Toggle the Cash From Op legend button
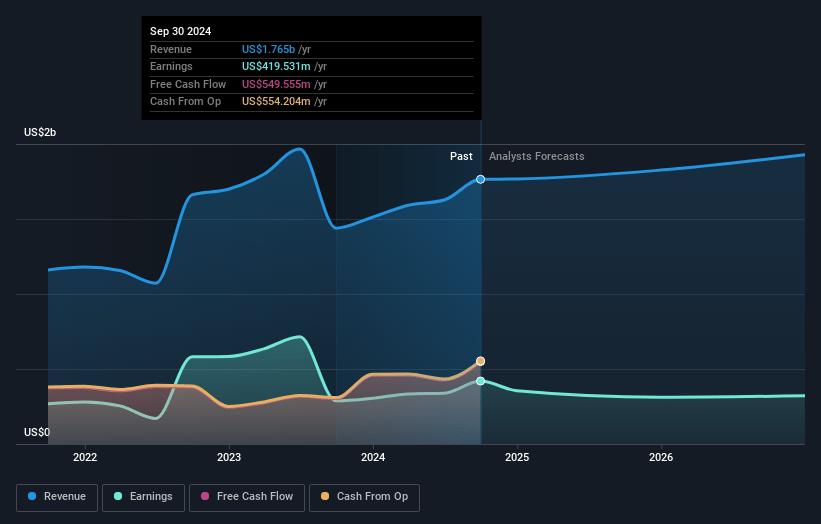 (364, 497)
